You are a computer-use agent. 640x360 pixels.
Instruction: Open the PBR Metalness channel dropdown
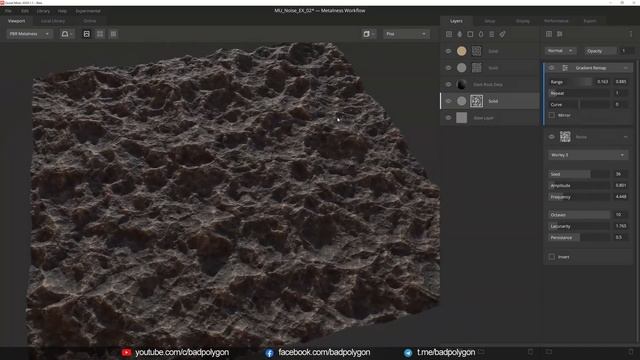point(29,34)
